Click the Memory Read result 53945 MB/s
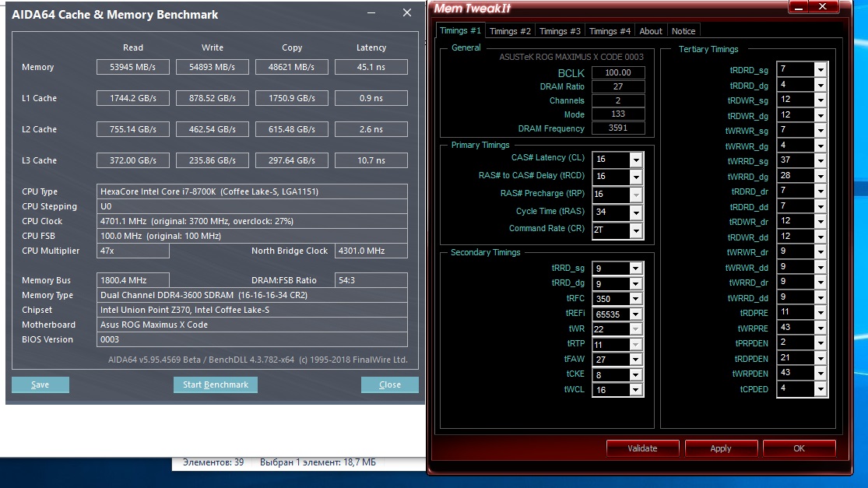This screenshot has height=488, width=868. pyautogui.click(x=133, y=67)
